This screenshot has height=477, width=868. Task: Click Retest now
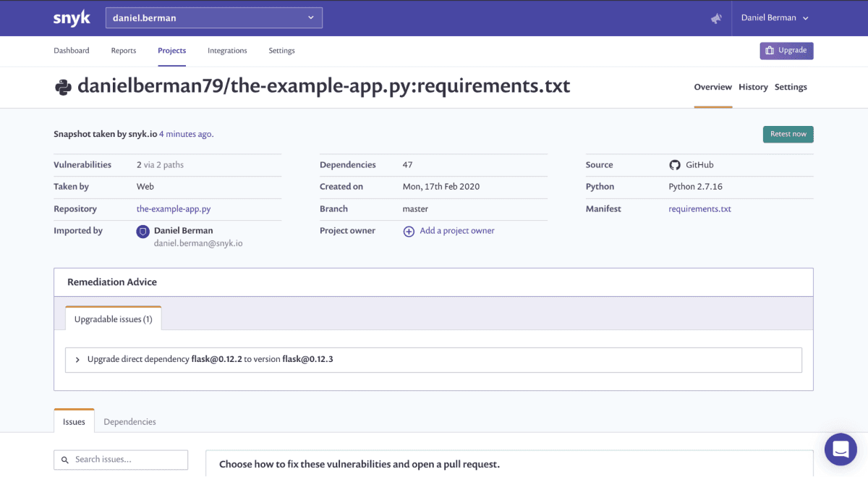coord(788,134)
